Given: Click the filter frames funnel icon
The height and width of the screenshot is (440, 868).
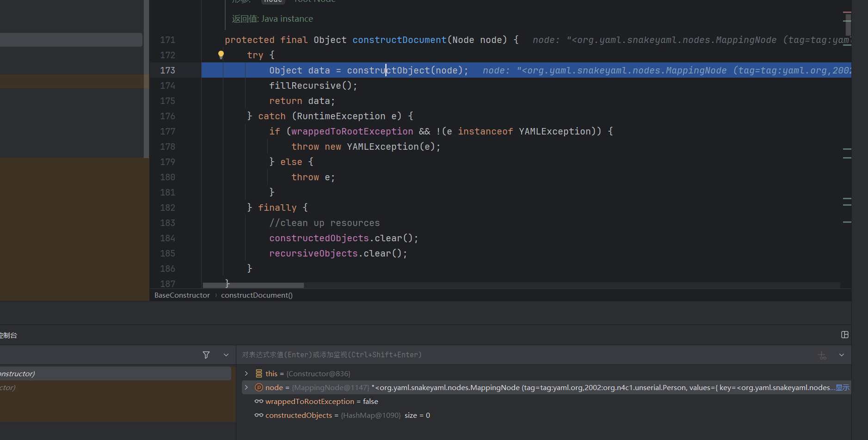Looking at the screenshot, I should (x=206, y=355).
